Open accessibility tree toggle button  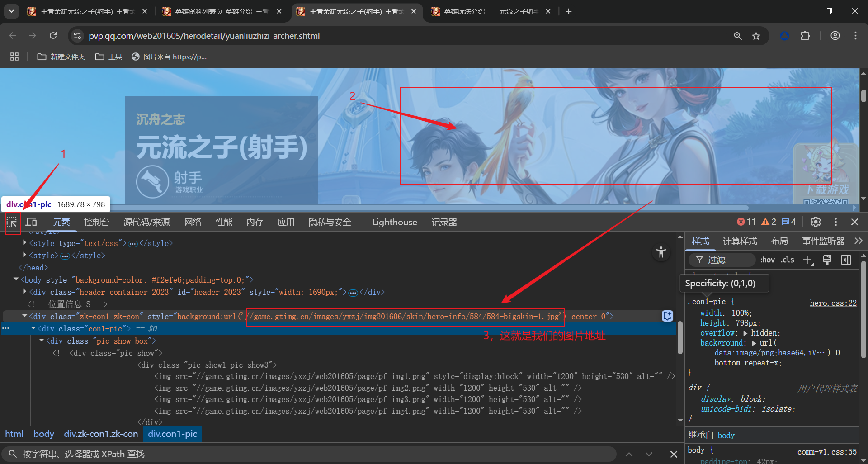coord(661,252)
